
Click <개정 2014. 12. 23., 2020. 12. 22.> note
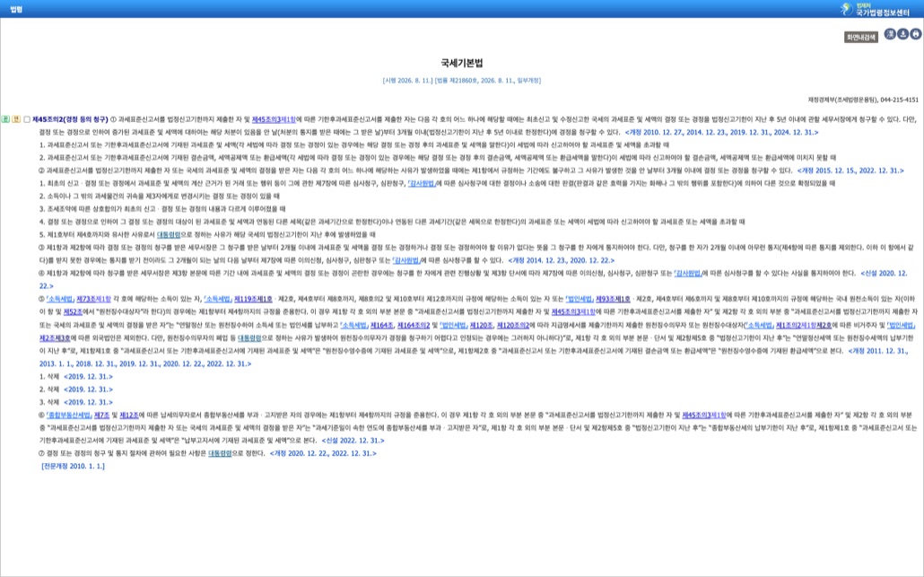tap(561, 260)
